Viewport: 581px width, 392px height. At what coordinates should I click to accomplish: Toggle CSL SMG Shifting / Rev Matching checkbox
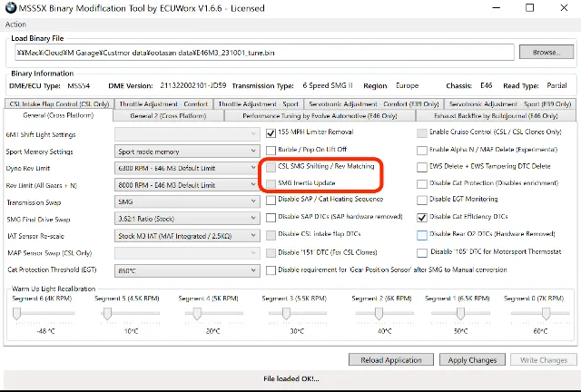pyautogui.click(x=271, y=167)
